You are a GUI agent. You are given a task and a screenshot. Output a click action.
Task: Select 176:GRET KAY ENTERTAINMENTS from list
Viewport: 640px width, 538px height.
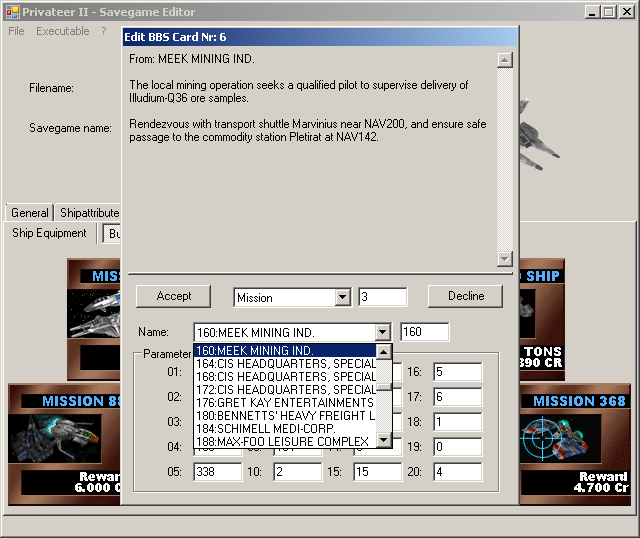click(x=285, y=402)
